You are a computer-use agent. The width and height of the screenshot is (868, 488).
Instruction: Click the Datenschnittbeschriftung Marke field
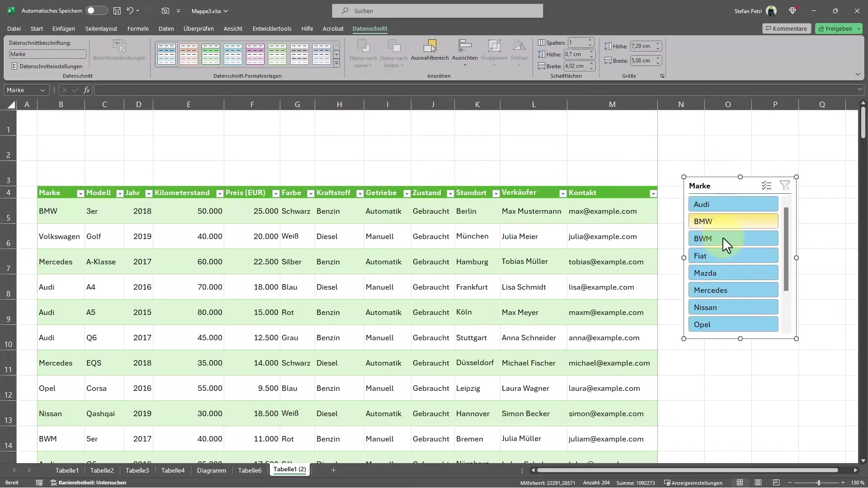[47, 54]
